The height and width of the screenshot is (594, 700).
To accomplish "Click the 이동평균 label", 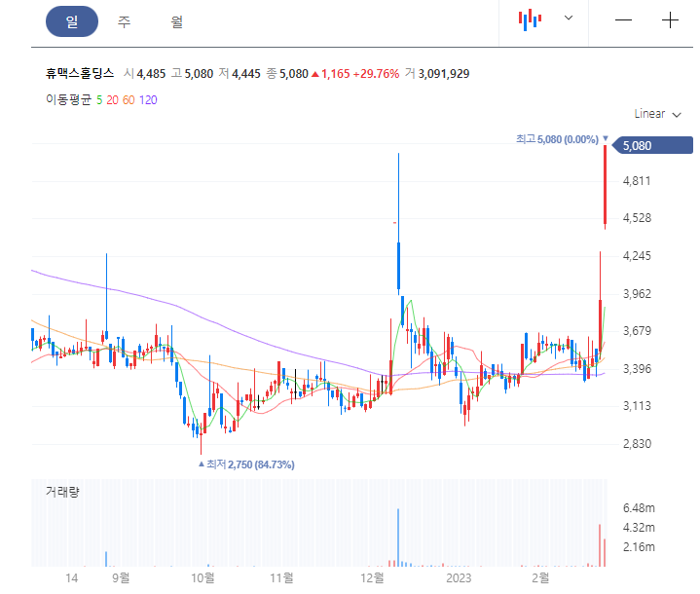I will [x=68, y=99].
